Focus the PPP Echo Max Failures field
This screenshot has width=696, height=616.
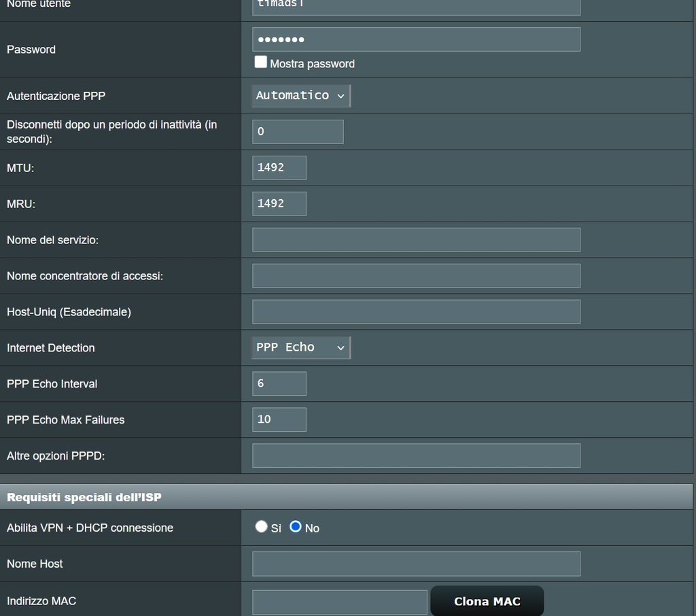click(x=279, y=420)
